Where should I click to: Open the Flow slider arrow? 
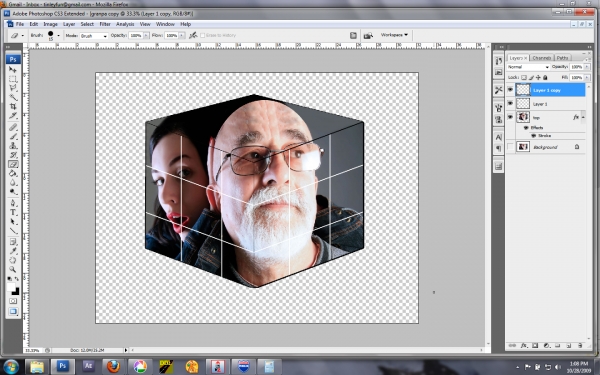(x=182, y=36)
